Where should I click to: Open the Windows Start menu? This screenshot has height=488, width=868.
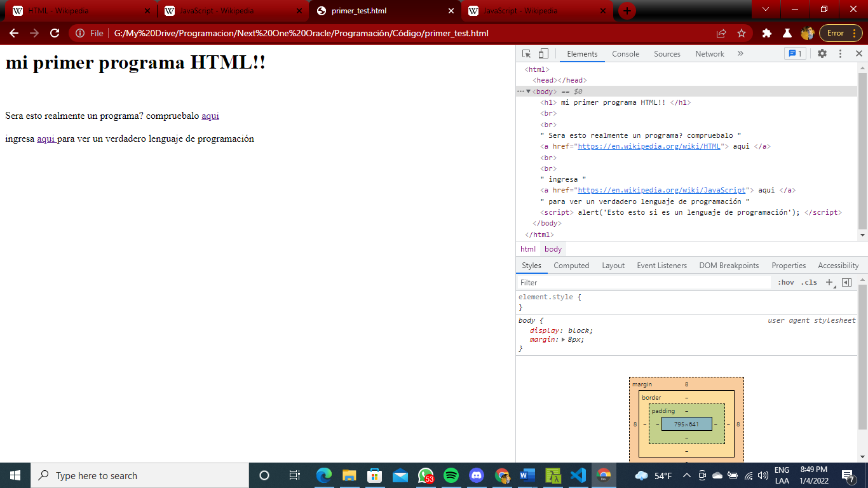pos(15,475)
